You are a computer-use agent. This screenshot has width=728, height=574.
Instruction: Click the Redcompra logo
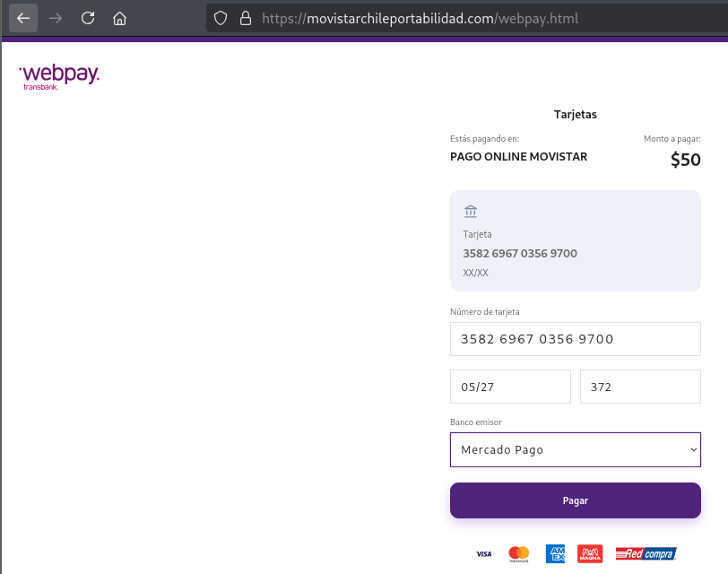tap(646, 553)
